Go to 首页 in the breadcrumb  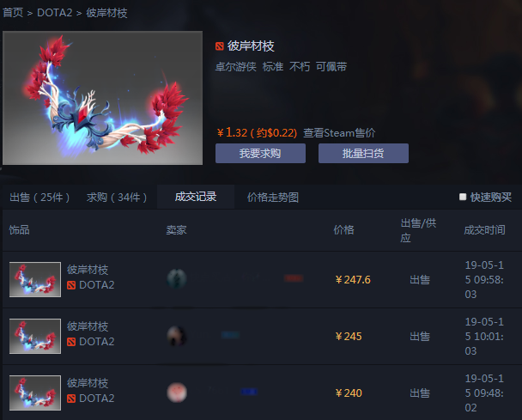click(13, 13)
